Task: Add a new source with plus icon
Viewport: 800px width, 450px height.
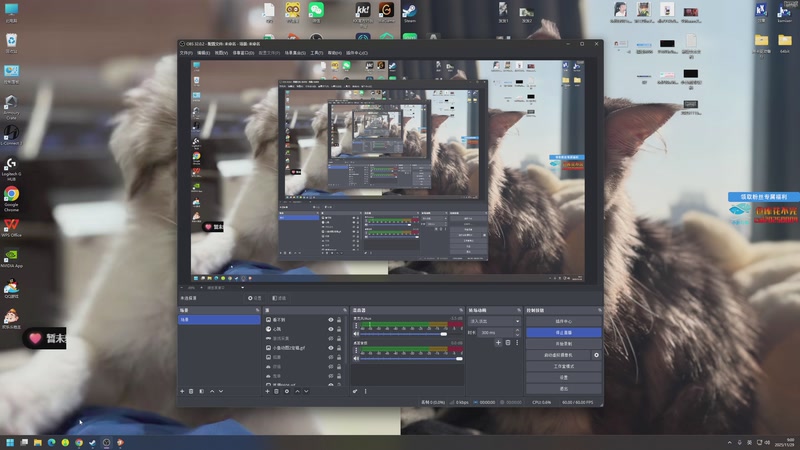Action: (x=267, y=391)
